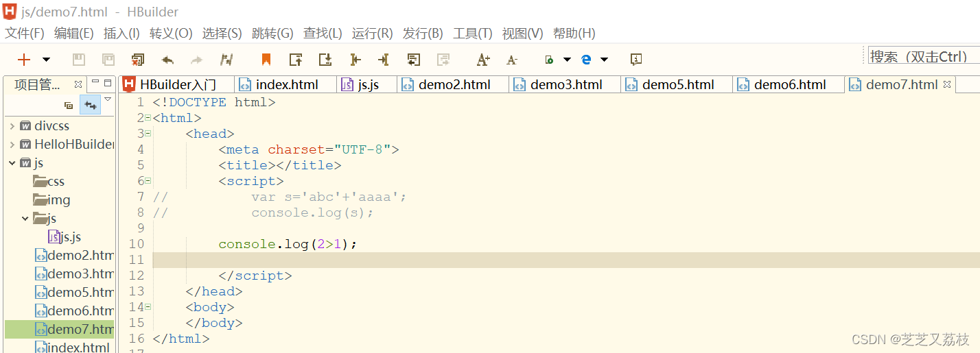Select demo5.html in project tree

coord(75,293)
